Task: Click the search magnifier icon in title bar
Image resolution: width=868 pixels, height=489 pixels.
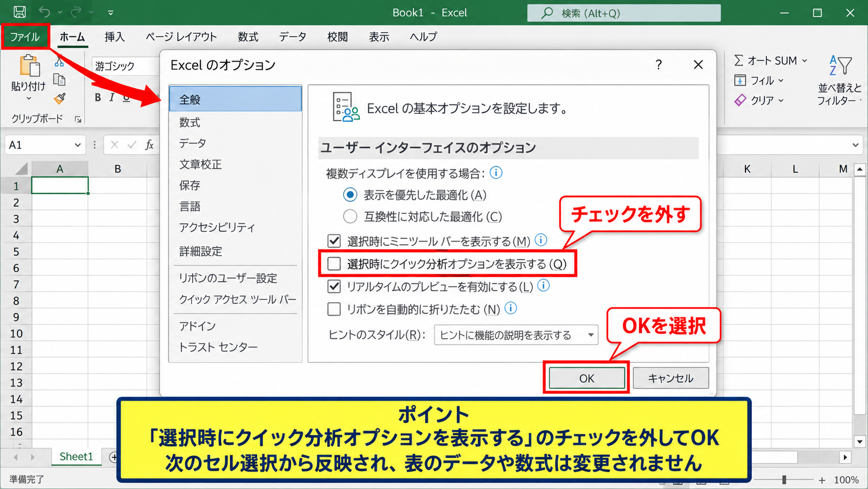Action: (x=547, y=13)
